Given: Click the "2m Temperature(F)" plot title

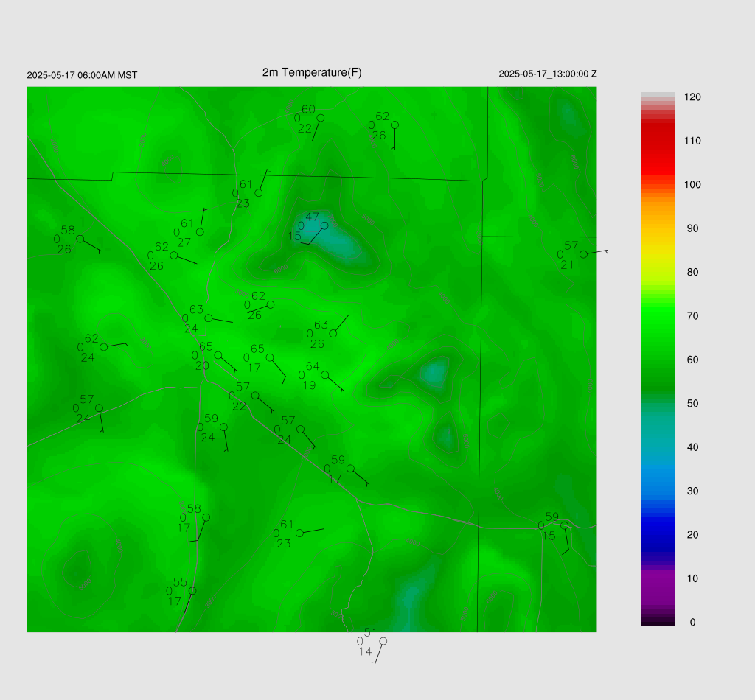Looking at the screenshot, I should 312,73.
